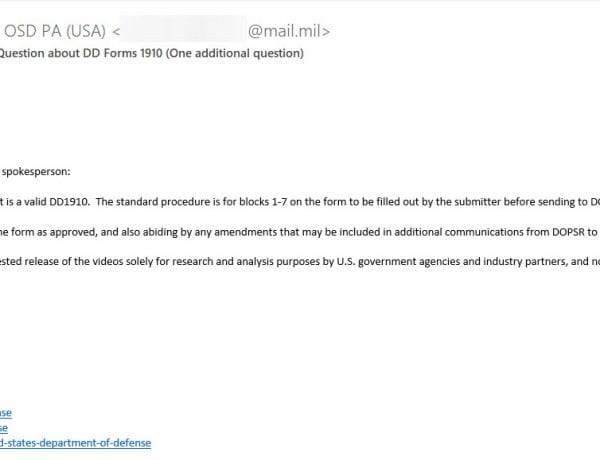Click "(One additional question)" in the subject
The width and height of the screenshot is (600, 460).
click(235, 53)
